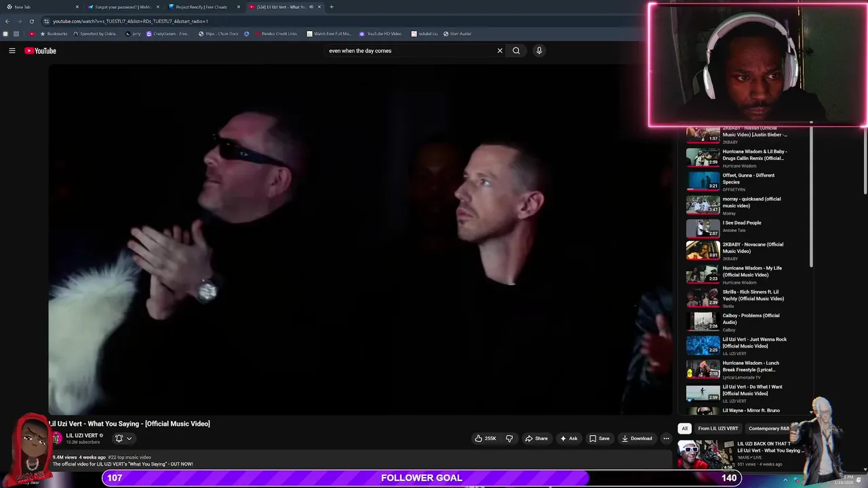Share the Lil Uzi Vert video
Image resolution: width=868 pixels, height=488 pixels.
tap(536, 439)
